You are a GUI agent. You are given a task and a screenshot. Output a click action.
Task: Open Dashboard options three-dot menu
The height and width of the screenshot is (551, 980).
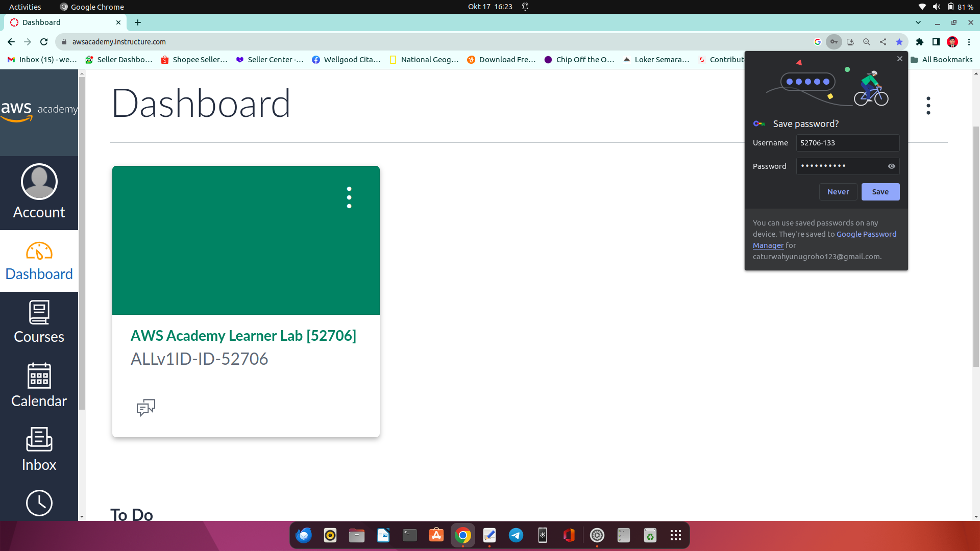click(x=928, y=106)
